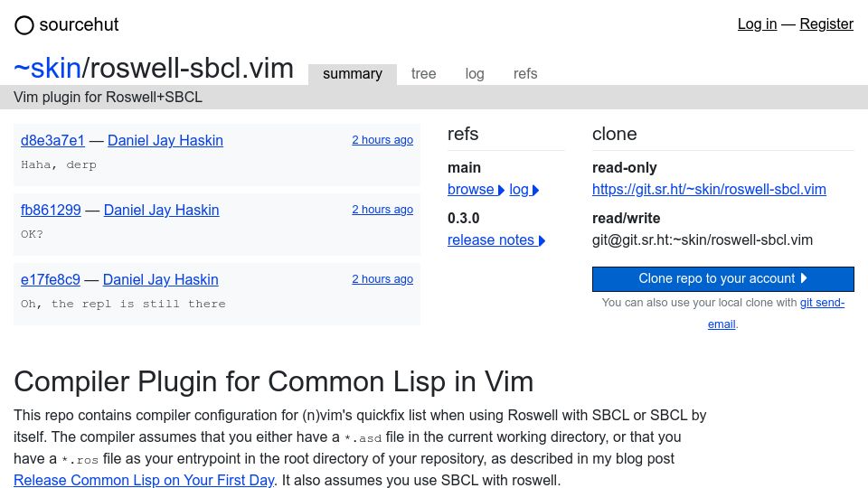Click the 'Haha, derp' commit message
868x488 pixels.
pos(59,164)
